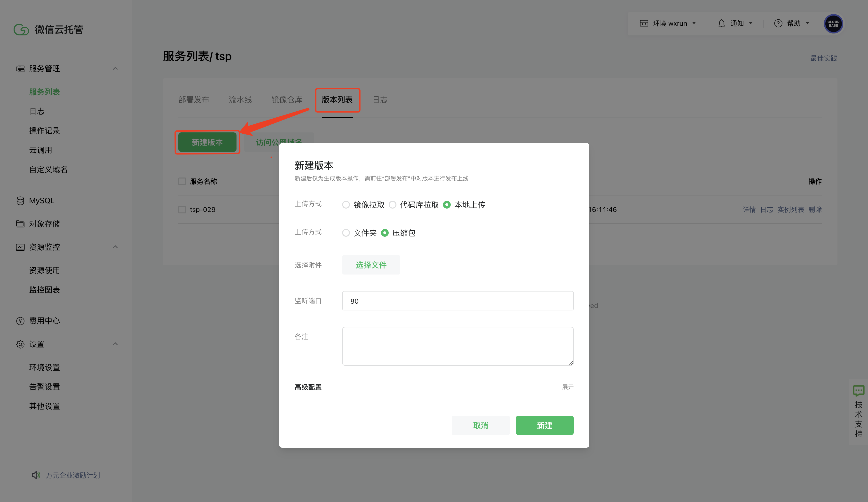
Task: Expand 高级配置 via 展开
Action: click(568, 387)
